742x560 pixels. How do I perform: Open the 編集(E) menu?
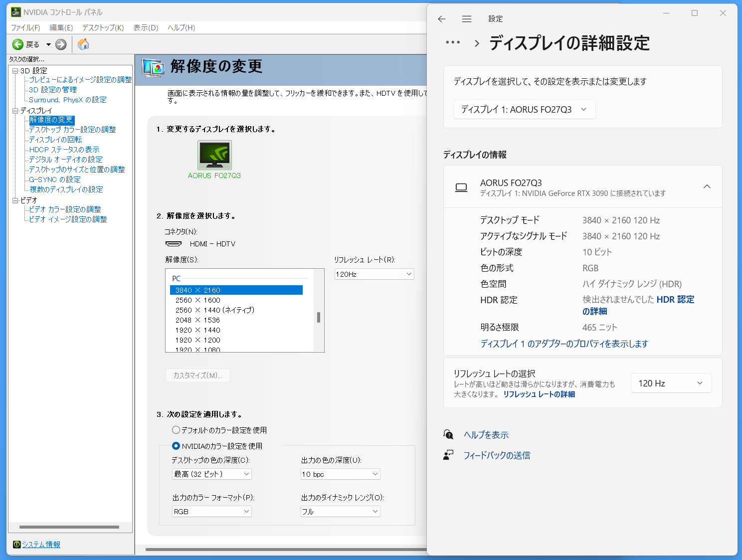61,28
